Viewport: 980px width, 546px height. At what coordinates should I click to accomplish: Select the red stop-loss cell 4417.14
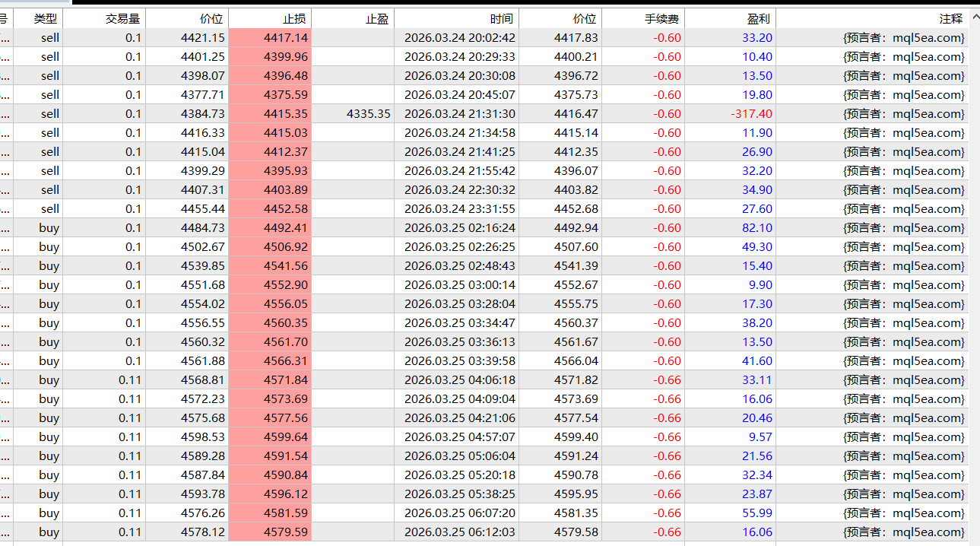click(285, 38)
